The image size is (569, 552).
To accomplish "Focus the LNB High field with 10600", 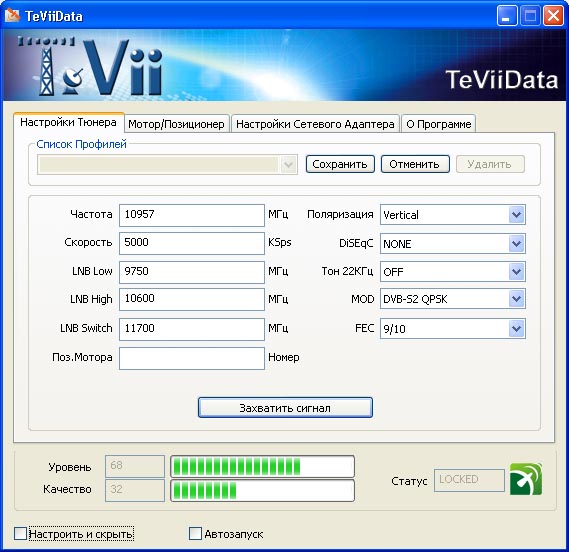I will point(192,299).
